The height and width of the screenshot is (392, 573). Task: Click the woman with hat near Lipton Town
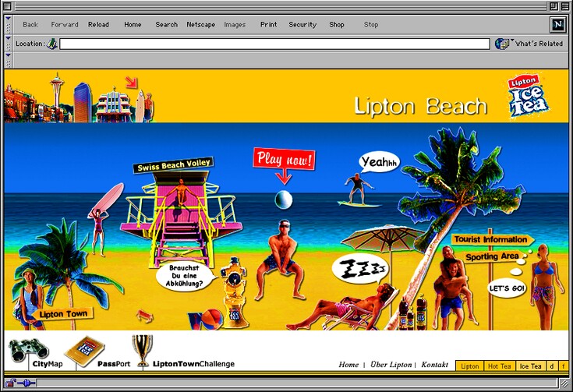click(27, 298)
